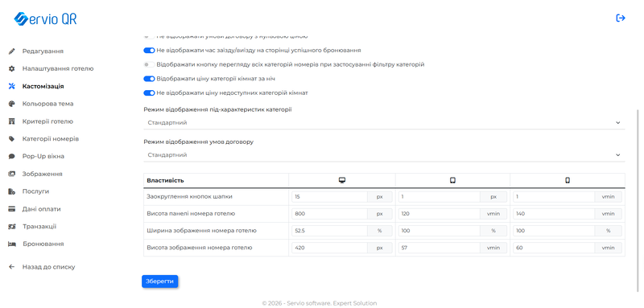Return via Назад до списку link
This screenshot has width=644, height=308.
point(49,267)
